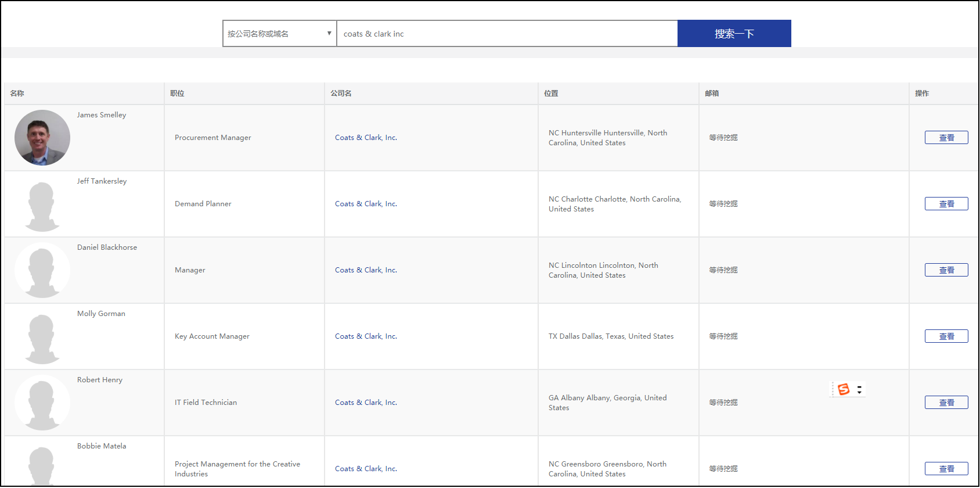Click Project Management for the Creative Industries title
Viewport: 980px width, 488px height.
pyautogui.click(x=237, y=469)
